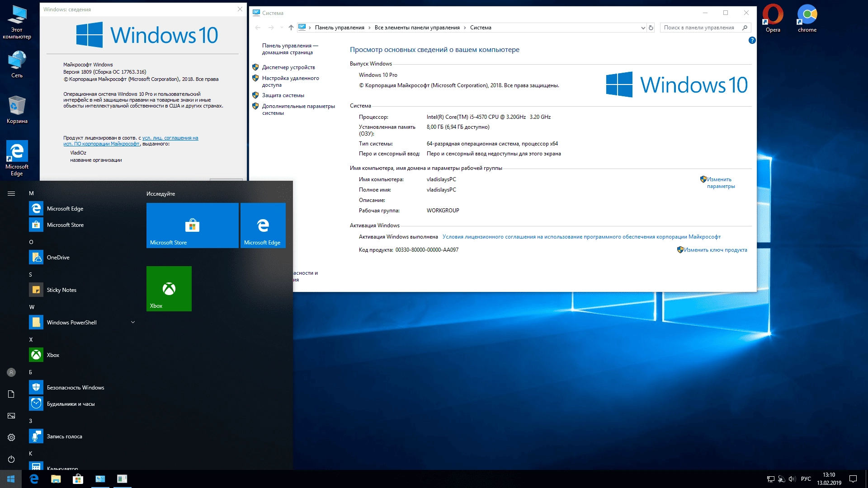Click search field Поиск в панели управления
This screenshot has width=868, height=488.
(x=705, y=28)
